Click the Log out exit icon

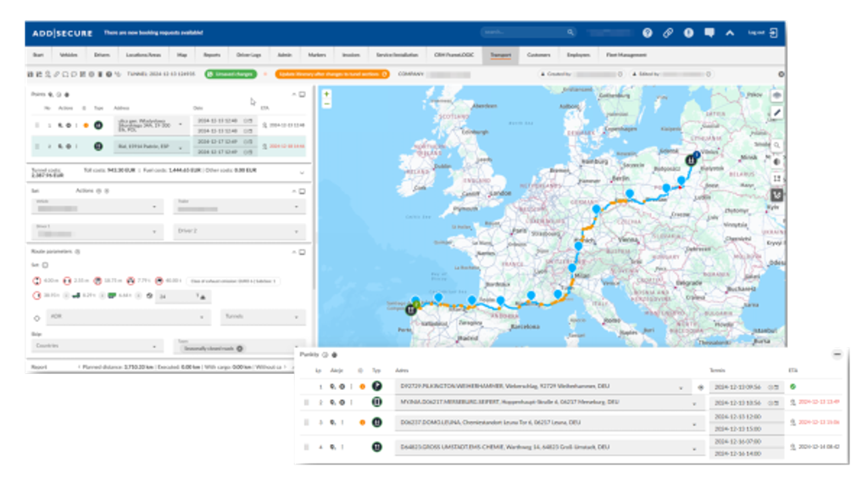click(x=774, y=33)
